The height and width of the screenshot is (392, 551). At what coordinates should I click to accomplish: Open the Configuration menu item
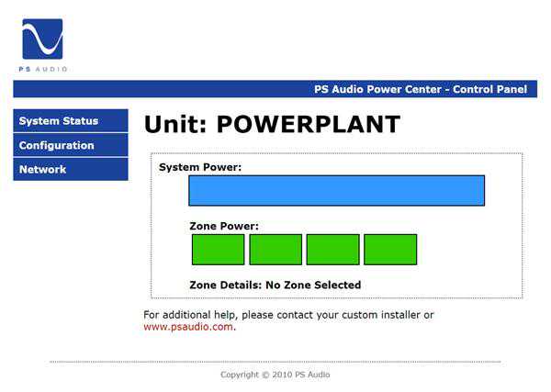57,145
